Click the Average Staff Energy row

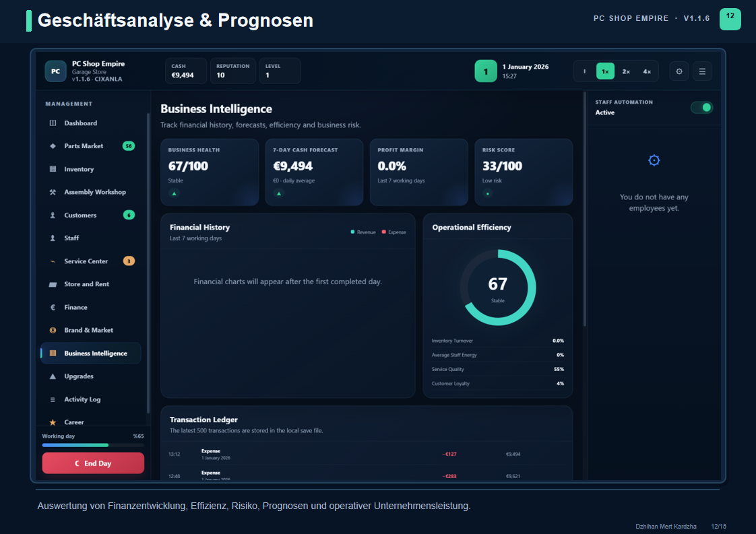coord(497,355)
